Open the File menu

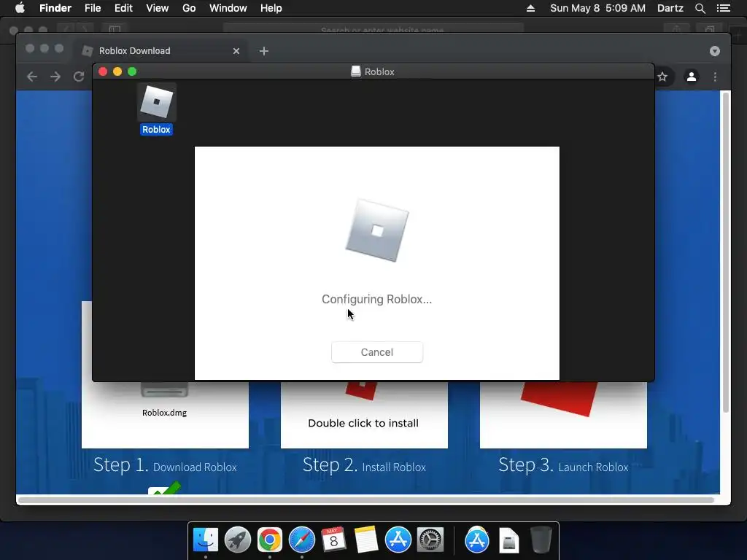93,8
